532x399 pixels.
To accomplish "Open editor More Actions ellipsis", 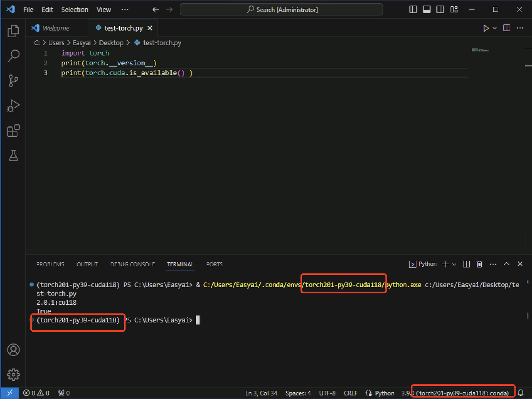I will tap(520, 28).
